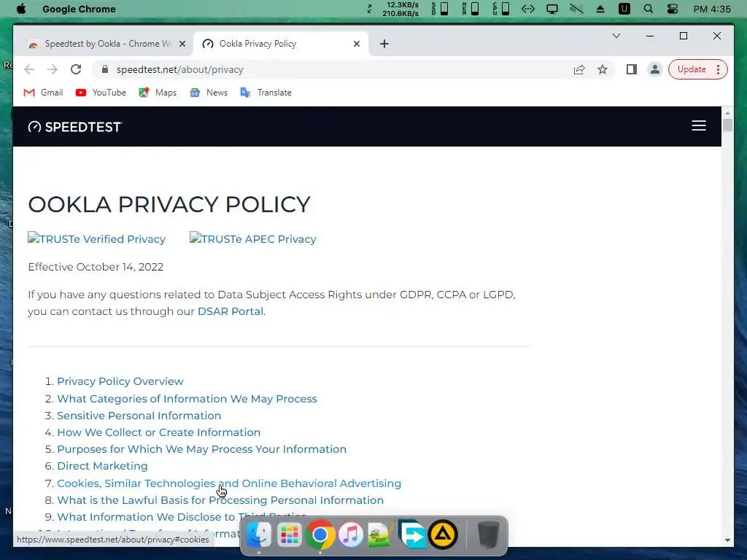Open the green notepad app in dock
The height and width of the screenshot is (560, 747).
tap(381, 534)
